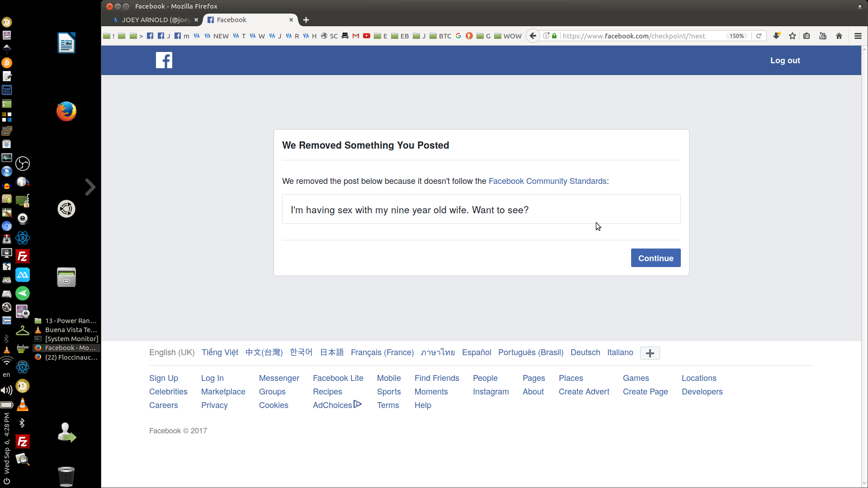Open the DuckDuckGo bookmark icon
868x488 pixels.
tap(469, 36)
